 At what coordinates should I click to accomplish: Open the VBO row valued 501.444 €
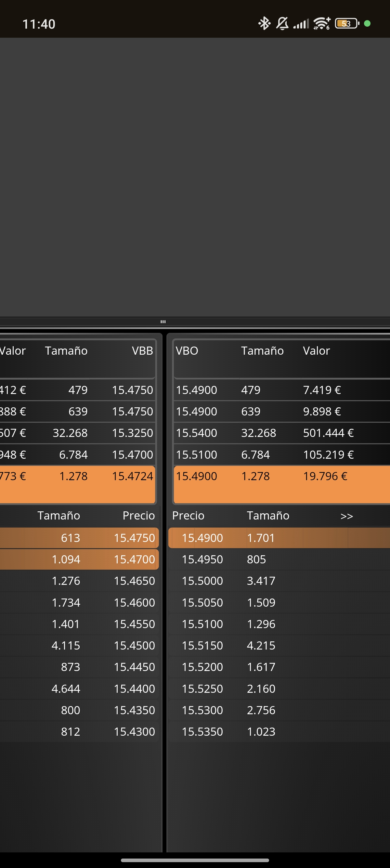[282, 433]
